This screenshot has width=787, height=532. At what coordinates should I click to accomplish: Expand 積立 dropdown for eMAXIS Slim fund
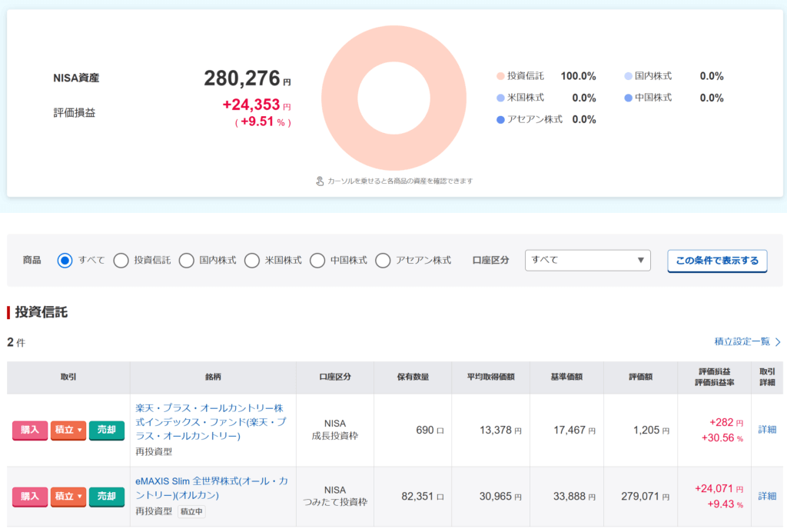(68, 497)
